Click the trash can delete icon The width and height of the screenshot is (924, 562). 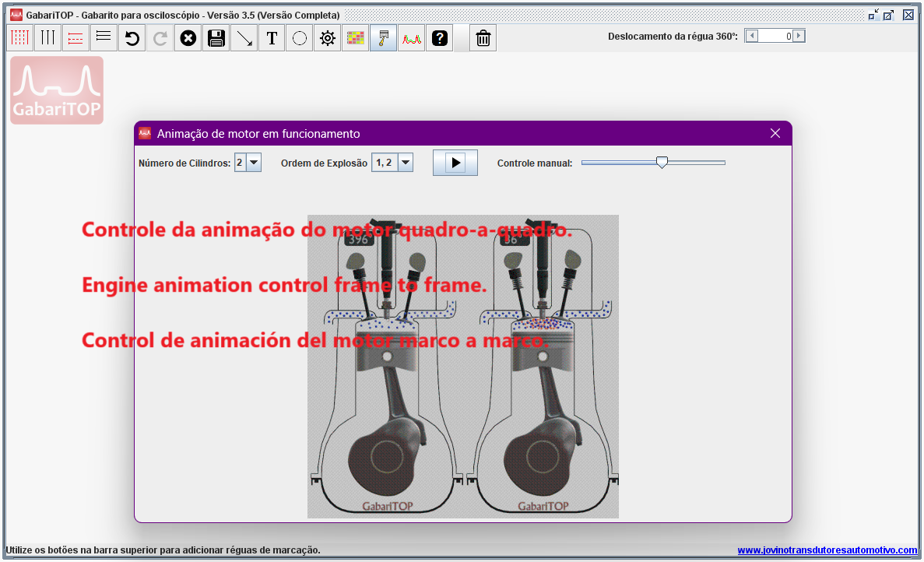pyautogui.click(x=483, y=38)
